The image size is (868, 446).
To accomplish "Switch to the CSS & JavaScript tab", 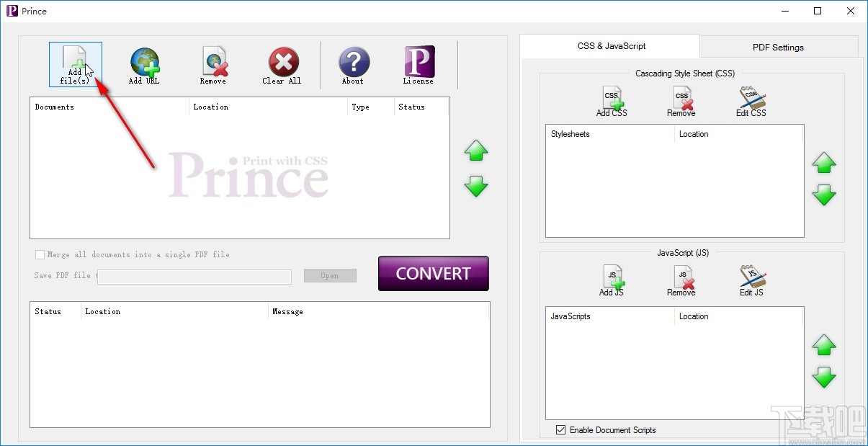I will pyautogui.click(x=611, y=46).
